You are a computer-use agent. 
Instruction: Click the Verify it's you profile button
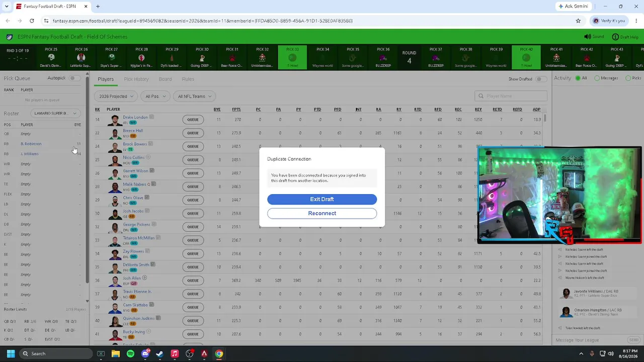610,21
